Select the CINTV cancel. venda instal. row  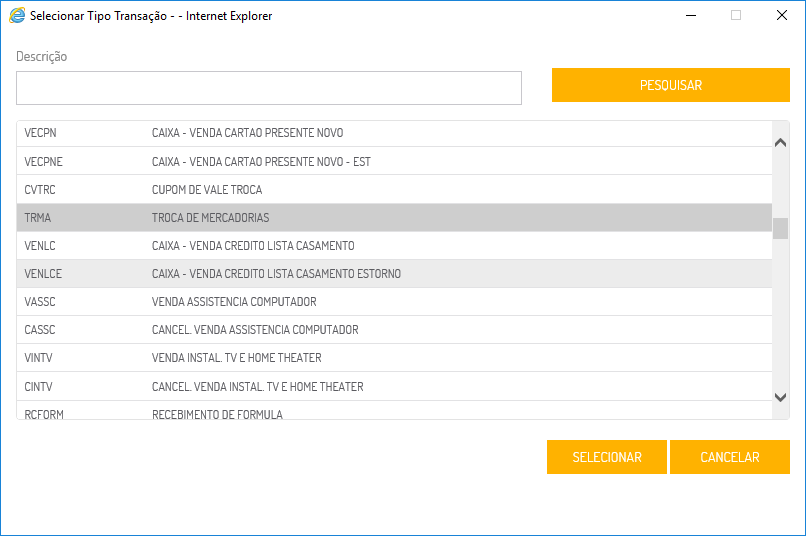pyautogui.click(x=394, y=386)
